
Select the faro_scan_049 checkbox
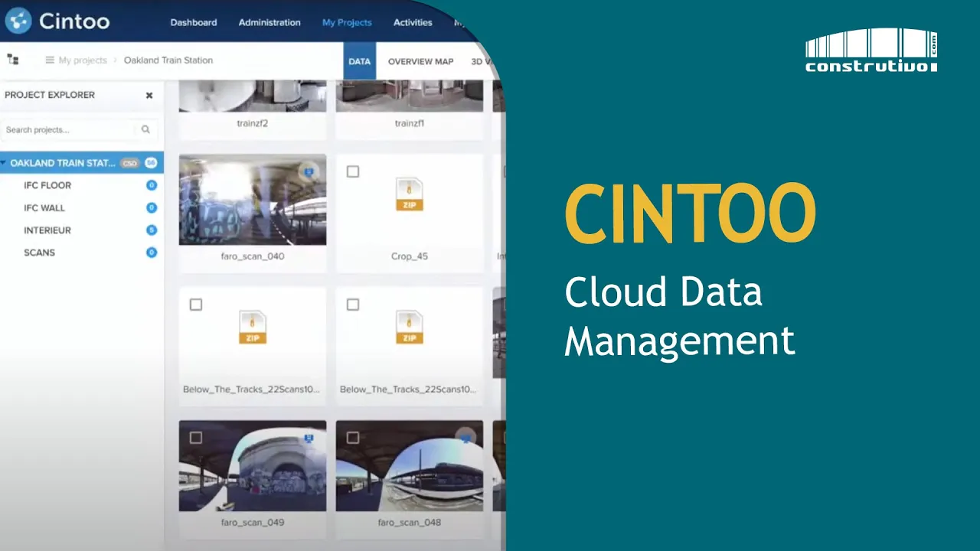click(x=196, y=438)
